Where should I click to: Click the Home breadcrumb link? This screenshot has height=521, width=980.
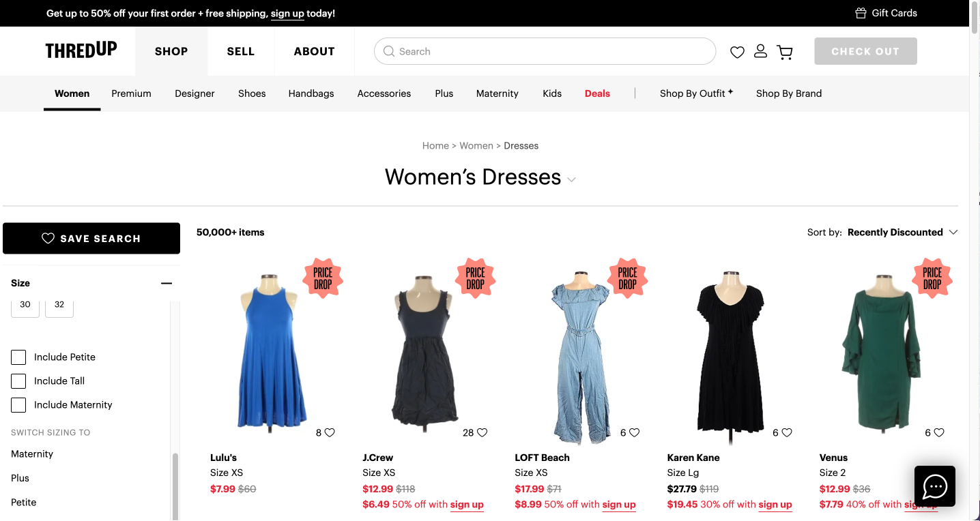tap(435, 146)
